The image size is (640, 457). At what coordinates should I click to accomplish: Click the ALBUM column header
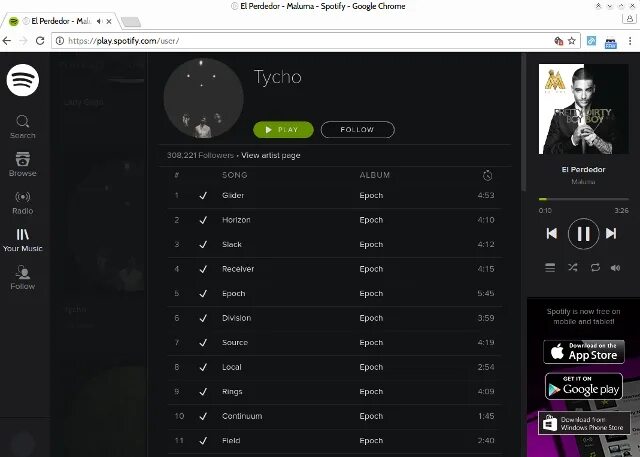tap(375, 175)
